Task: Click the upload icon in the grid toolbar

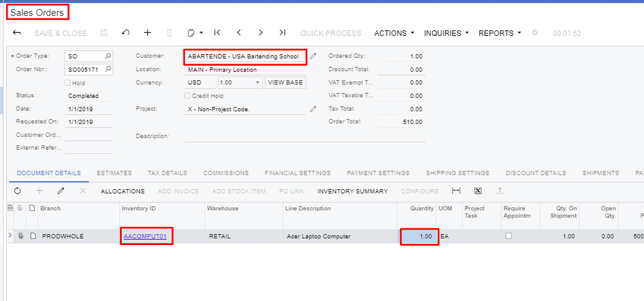Action: (500, 191)
